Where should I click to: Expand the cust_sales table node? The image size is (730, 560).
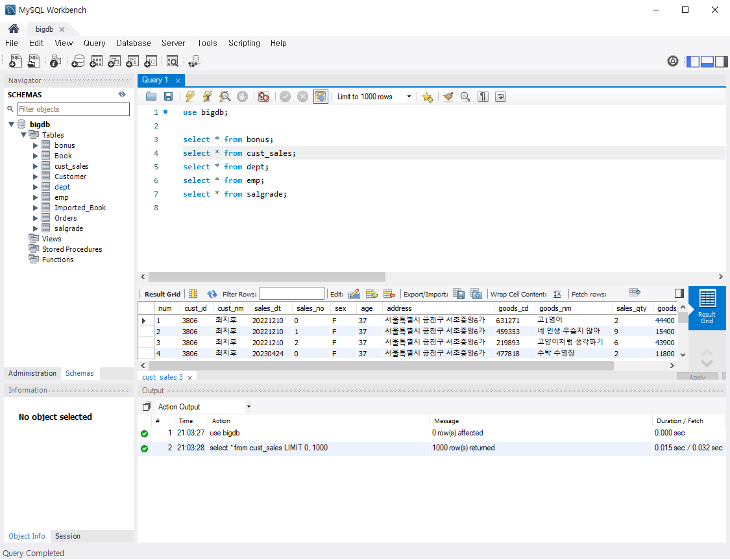[x=36, y=166]
